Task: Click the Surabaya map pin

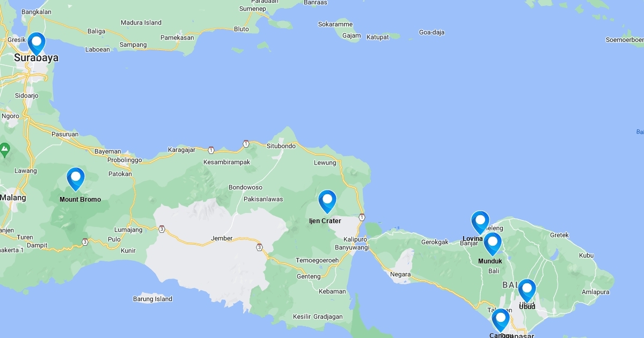Action: pos(36,43)
